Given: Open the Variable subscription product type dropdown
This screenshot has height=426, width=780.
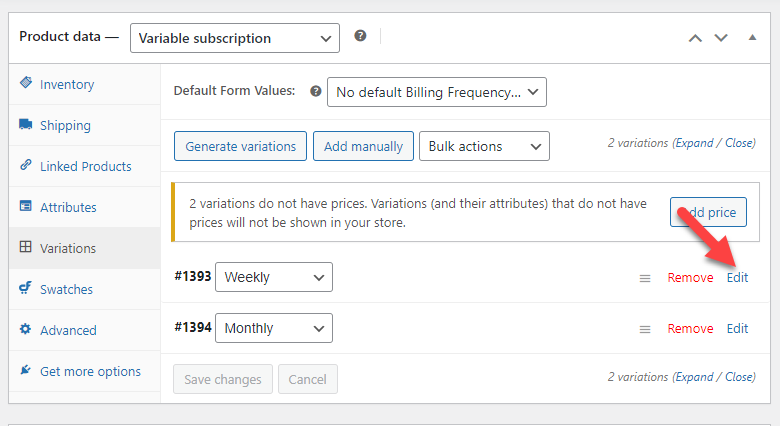Looking at the screenshot, I should [x=234, y=38].
